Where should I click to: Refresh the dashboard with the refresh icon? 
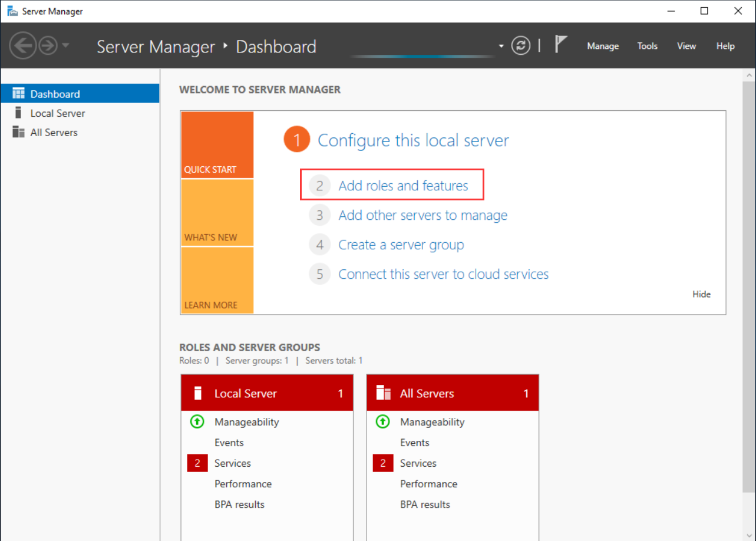point(521,46)
